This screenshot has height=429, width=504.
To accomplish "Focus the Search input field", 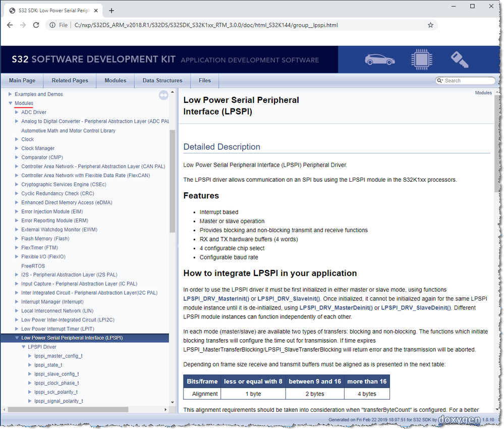I will pos(469,80).
